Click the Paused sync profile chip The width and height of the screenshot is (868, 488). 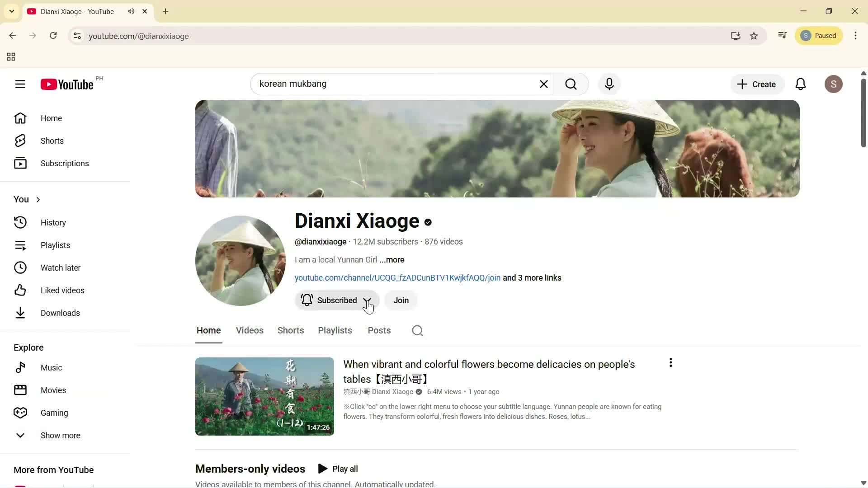tap(819, 35)
